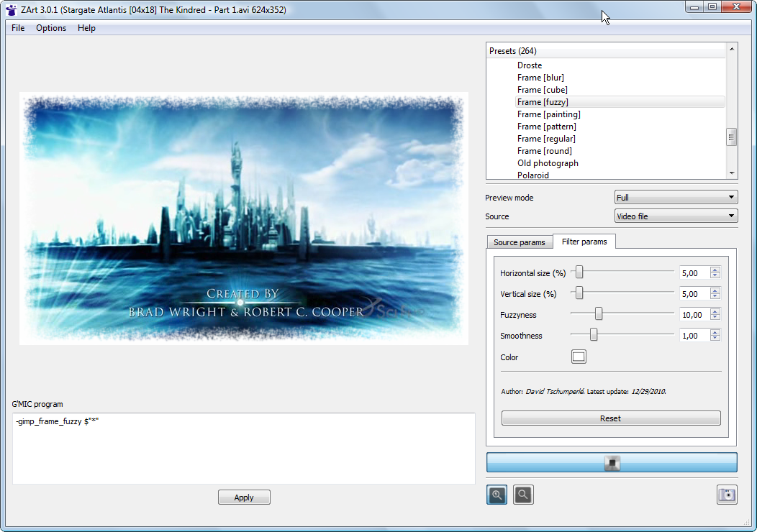The image size is (757, 532).
Task: Click the Horizontal size slider handle
Action: (579, 272)
